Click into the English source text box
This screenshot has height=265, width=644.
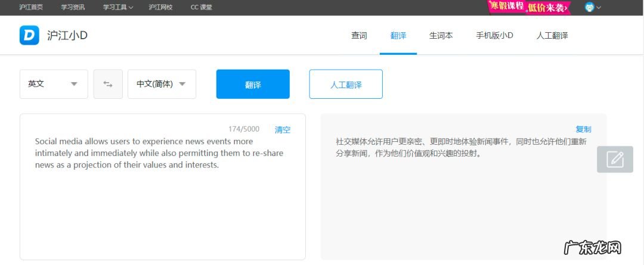click(163, 186)
